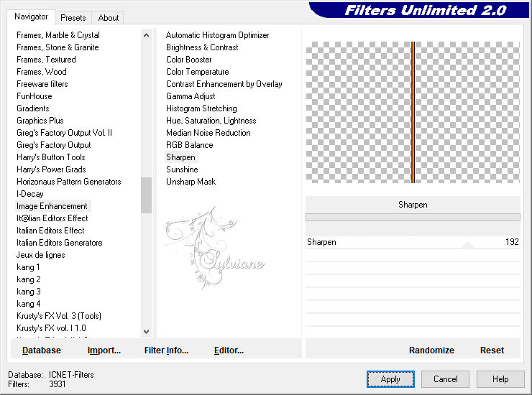Click the Import... button
This screenshot has width=532, height=395.
[x=104, y=350]
